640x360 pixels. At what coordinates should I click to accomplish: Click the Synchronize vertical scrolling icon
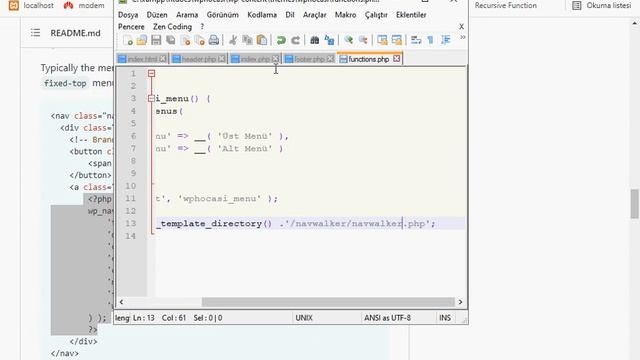[x=382, y=40]
